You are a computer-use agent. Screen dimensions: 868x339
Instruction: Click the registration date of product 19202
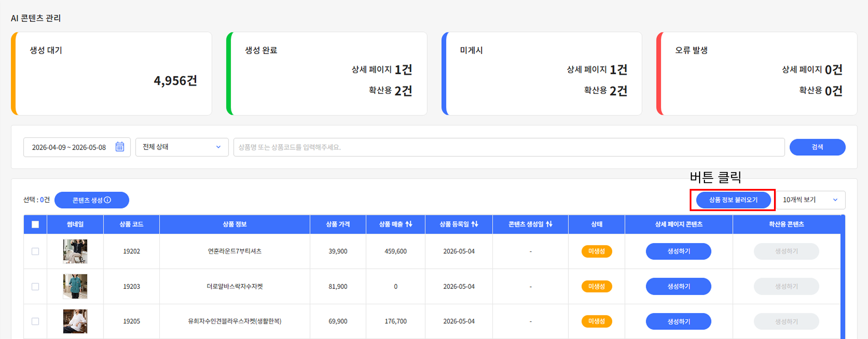pos(459,251)
